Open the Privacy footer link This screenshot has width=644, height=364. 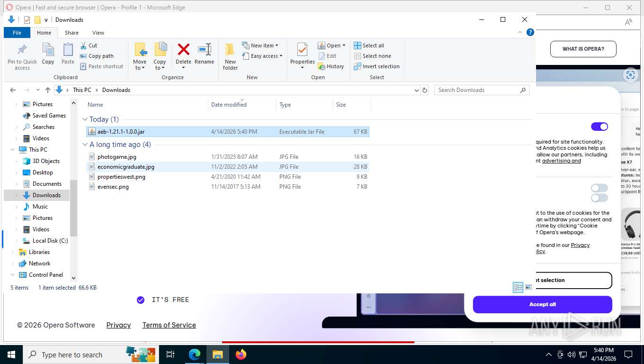tap(118, 325)
